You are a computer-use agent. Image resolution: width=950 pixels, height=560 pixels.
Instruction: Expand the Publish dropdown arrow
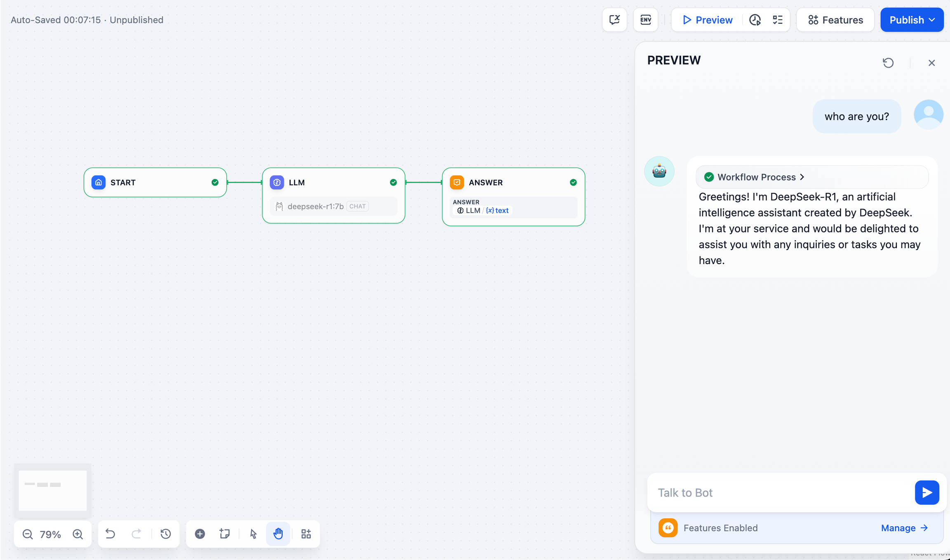point(934,20)
